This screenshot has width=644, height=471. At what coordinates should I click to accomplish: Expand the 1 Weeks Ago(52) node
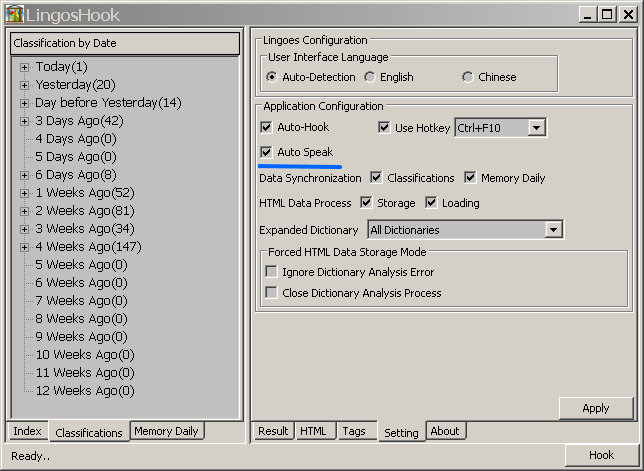24,193
